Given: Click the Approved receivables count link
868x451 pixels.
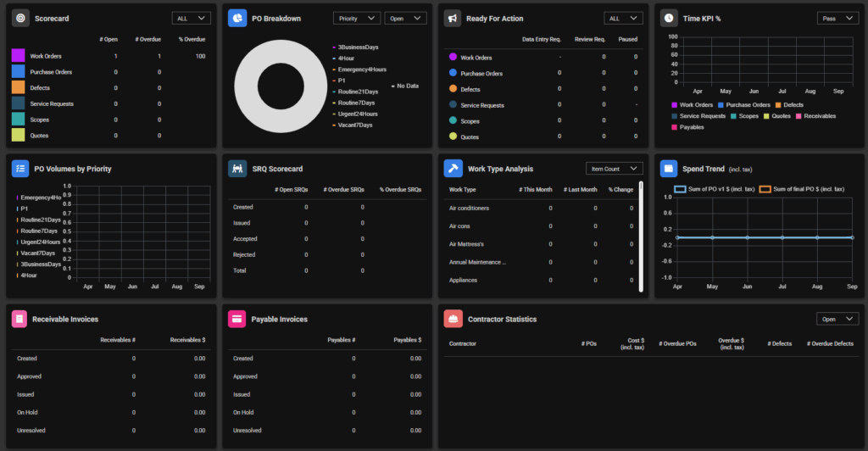Looking at the screenshot, I should click(x=133, y=376).
